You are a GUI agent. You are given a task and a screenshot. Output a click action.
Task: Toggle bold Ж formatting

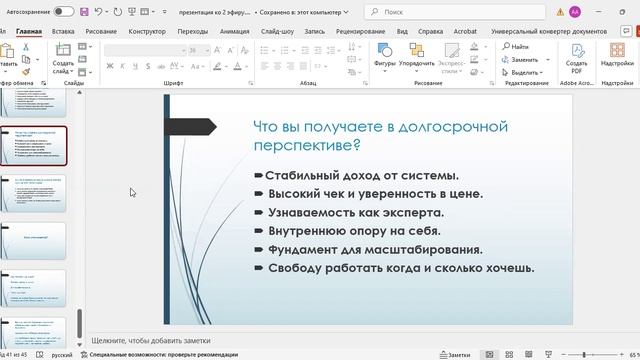110,66
